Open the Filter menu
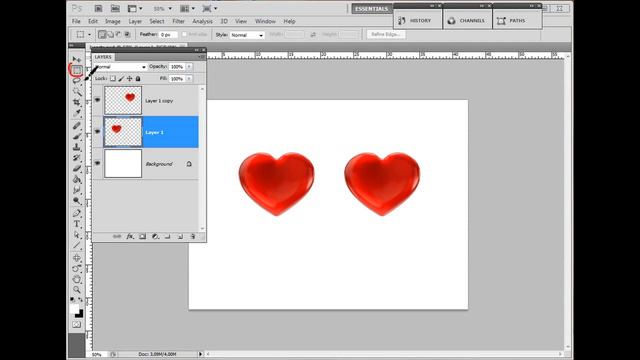640x360 pixels. (x=178, y=21)
